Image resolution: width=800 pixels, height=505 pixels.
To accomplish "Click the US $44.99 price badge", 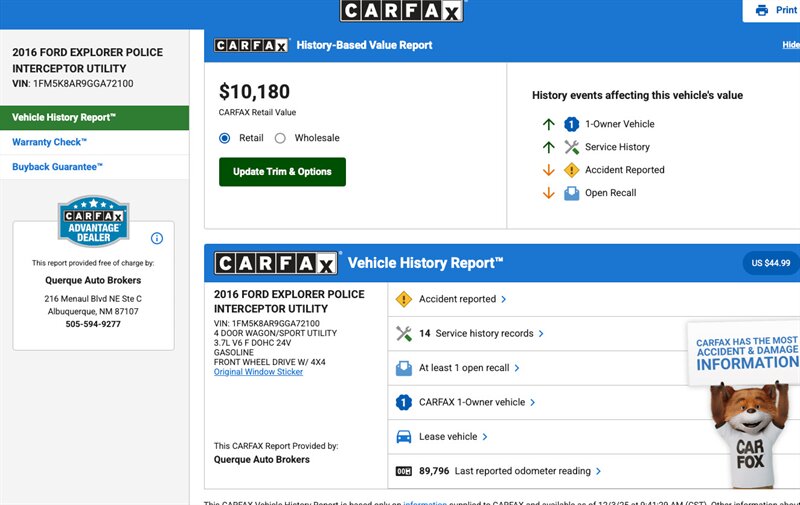I will click(x=770, y=263).
